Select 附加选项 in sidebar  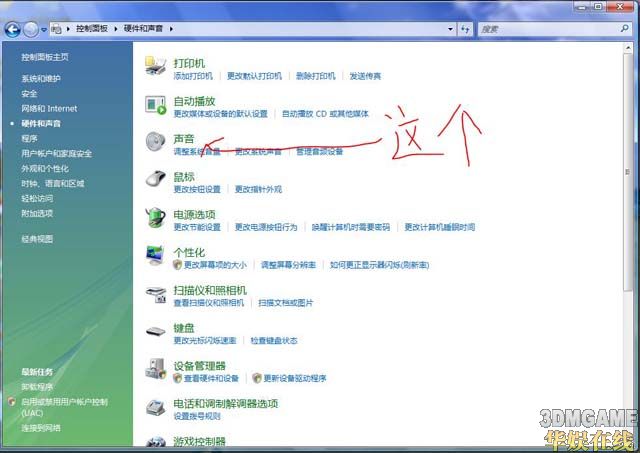pos(37,213)
